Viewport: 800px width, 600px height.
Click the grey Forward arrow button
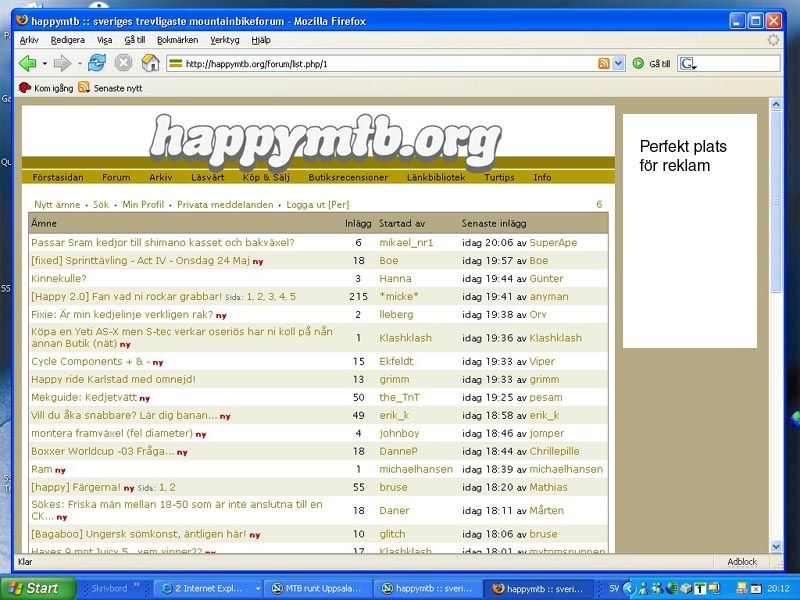click(62, 63)
